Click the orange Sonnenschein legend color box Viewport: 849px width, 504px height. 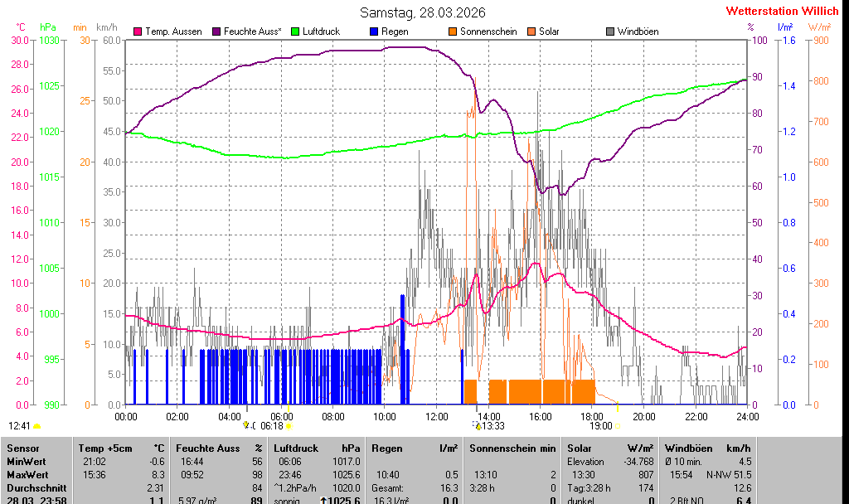pyautogui.click(x=453, y=31)
